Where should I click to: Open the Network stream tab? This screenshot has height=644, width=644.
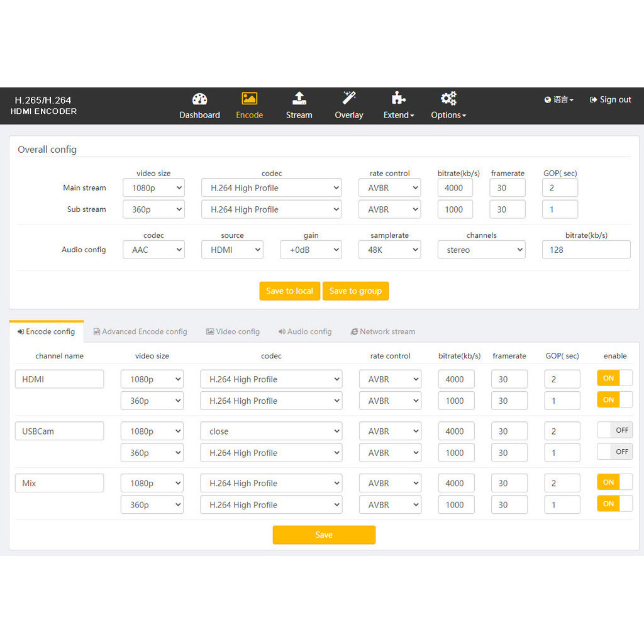(382, 332)
